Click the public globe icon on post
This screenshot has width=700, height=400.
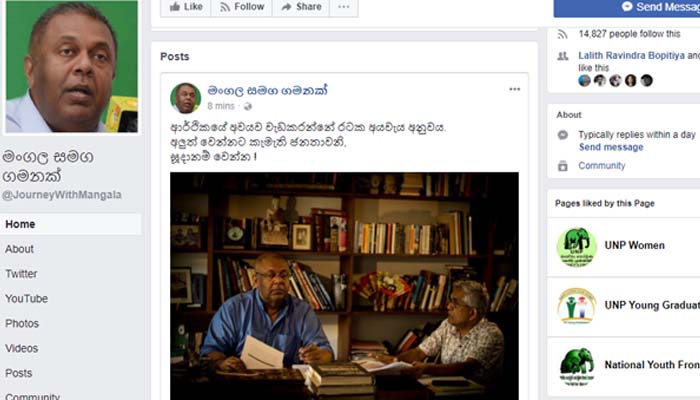click(248, 106)
